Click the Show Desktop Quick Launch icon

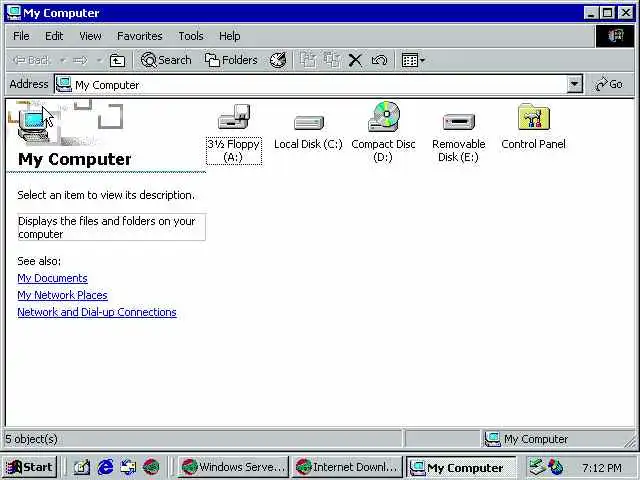(82, 467)
